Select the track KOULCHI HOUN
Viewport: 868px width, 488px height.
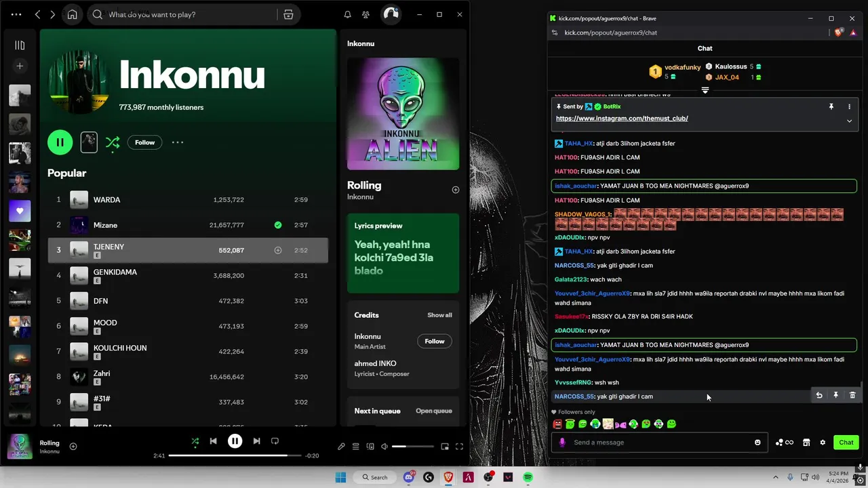point(188,351)
